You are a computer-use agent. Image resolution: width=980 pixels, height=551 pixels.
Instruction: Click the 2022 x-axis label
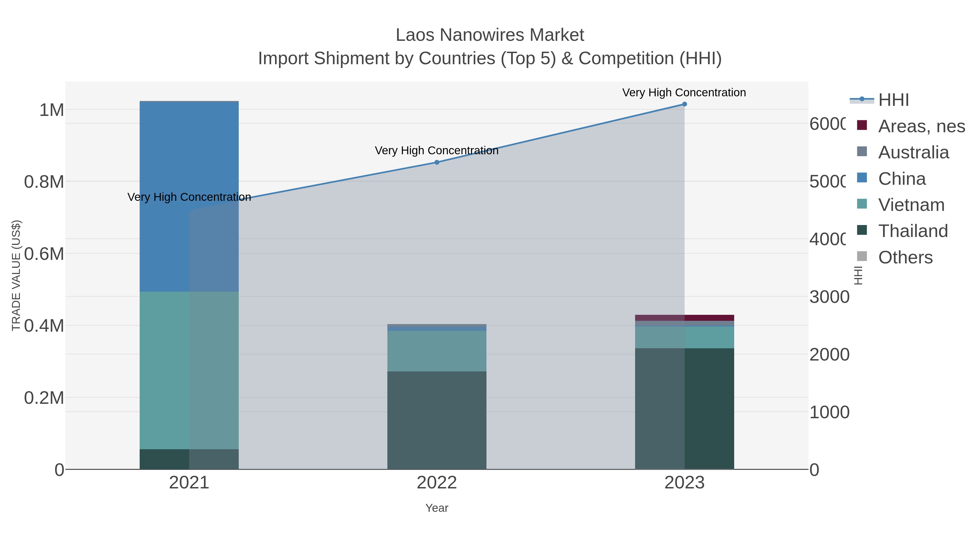click(437, 482)
